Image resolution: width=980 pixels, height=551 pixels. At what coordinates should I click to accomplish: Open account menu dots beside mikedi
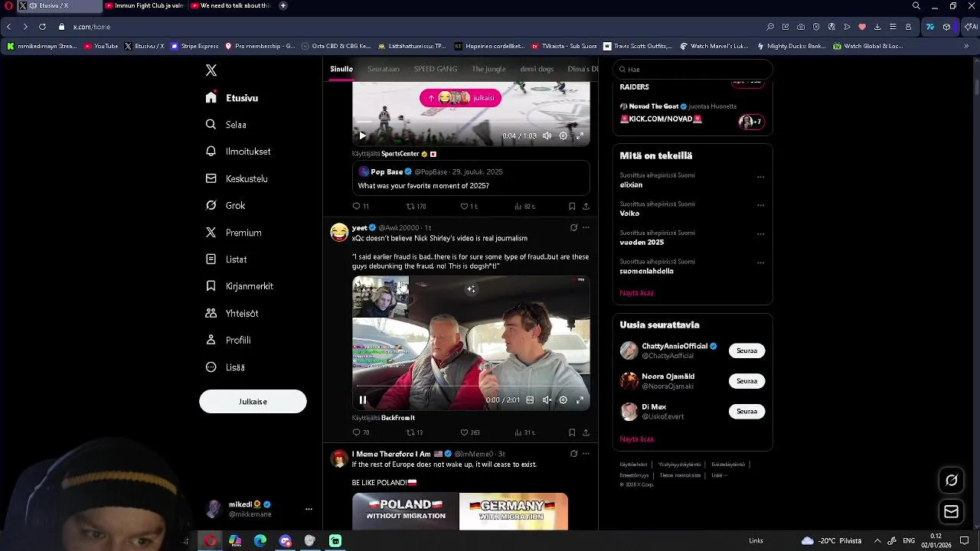click(309, 509)
